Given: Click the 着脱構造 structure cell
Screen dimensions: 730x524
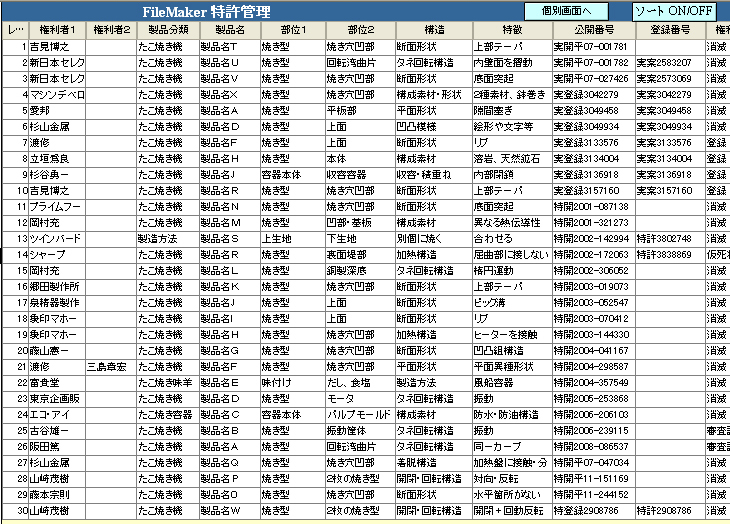Looking at the screenshot, I should click(434, 463).
